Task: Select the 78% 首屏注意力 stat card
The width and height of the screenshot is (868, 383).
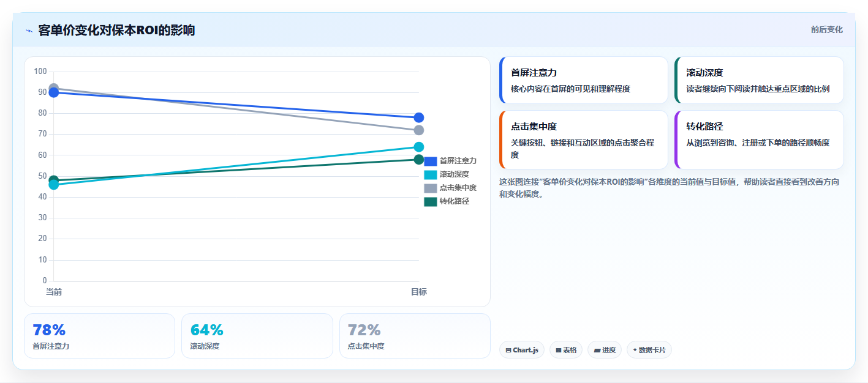Action: (99, 336)
